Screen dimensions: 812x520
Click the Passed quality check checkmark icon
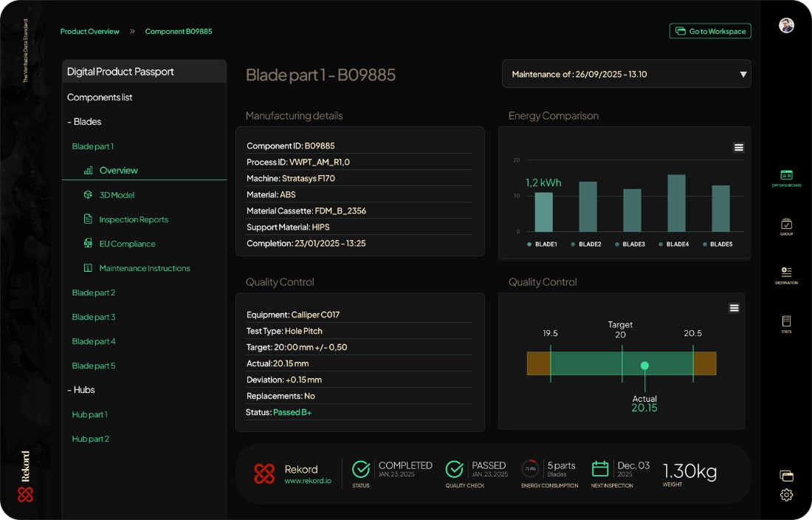point(454,469)
